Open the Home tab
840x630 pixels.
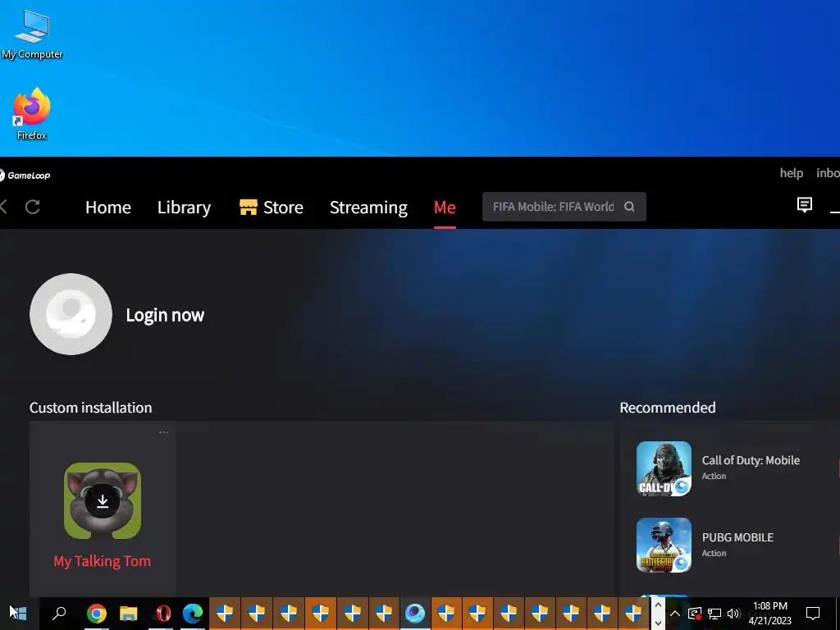pos(108,208)
